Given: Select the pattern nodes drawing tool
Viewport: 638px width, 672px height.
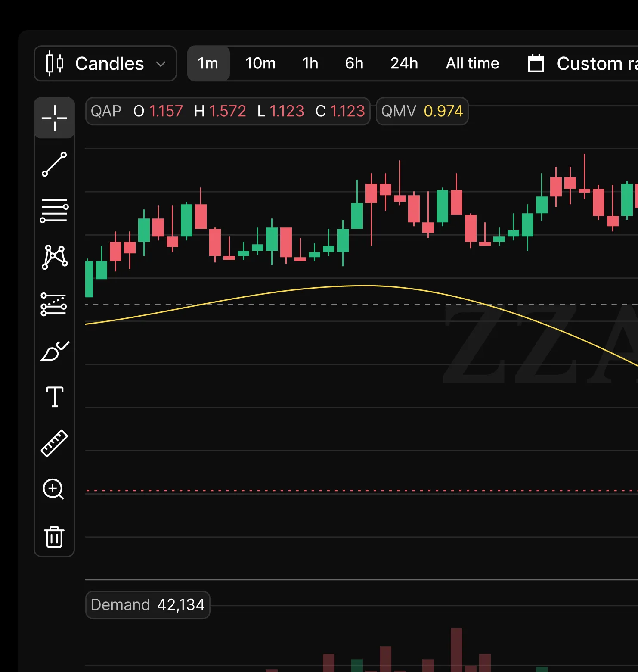Looking at the screenshot, I should (54, 257).
